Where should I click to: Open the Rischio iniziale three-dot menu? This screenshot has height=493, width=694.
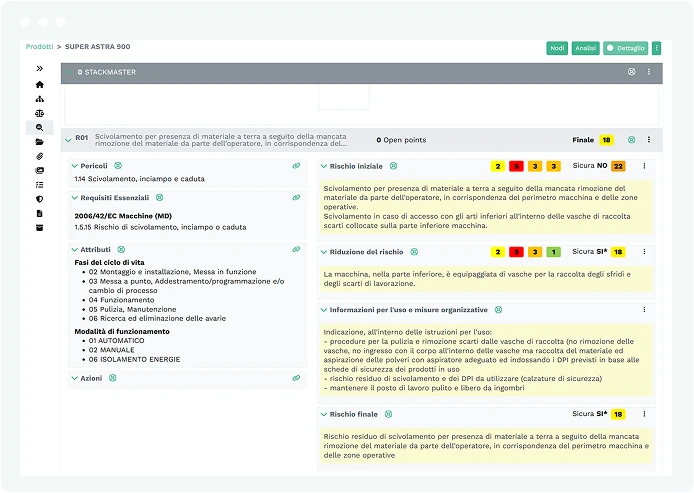point(644,166)
